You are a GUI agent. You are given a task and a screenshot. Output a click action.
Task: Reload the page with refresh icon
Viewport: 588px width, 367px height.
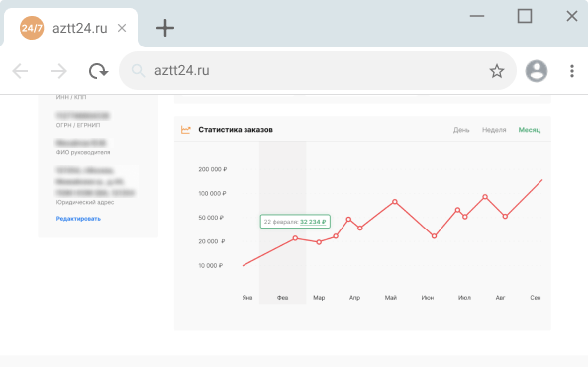pyautogui.click(x=98, y=71)
